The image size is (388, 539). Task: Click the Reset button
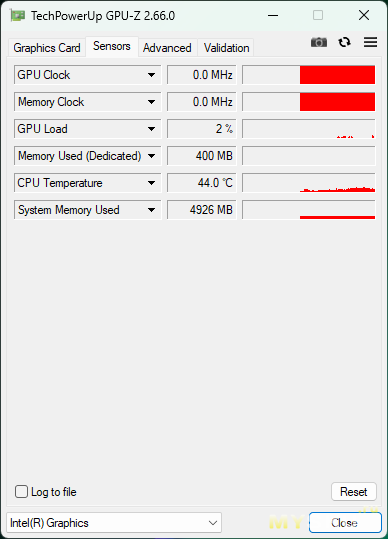[x=354, y=492]
